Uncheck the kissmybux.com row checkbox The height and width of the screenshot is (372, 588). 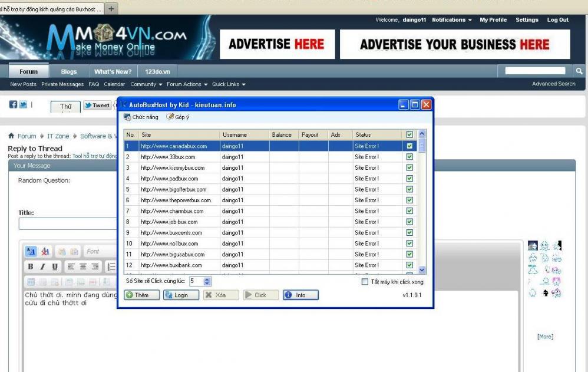[409, 168]
